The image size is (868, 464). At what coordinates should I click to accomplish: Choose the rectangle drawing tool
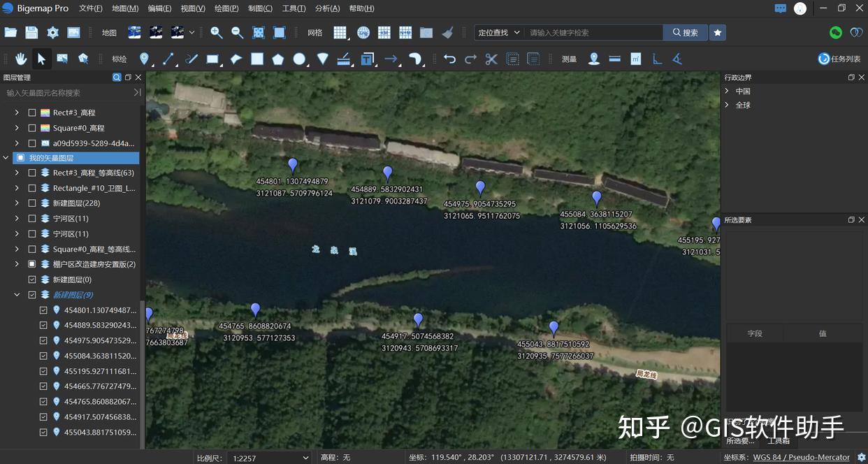(x=212, y=59)
